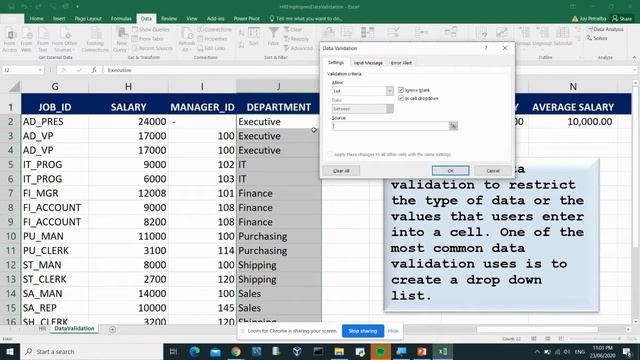The width and height of the screenshot is (640, 360).
Task: Click Clear filter in ribbon
Action: click(293, 29)
